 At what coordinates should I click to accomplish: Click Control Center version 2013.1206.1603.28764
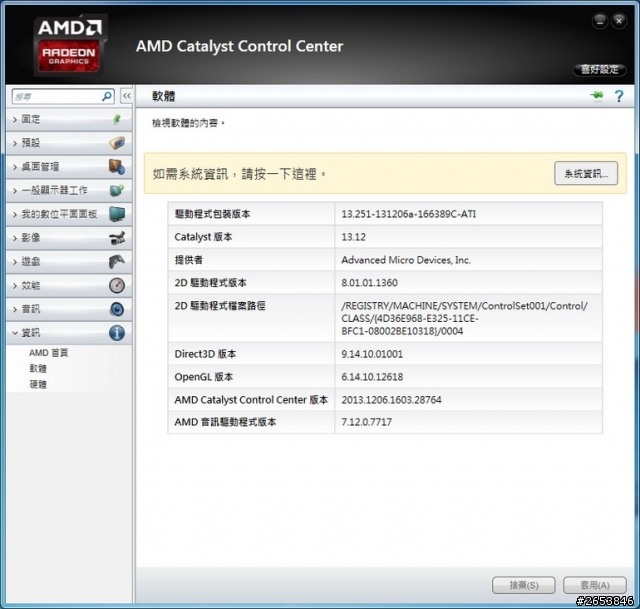click(x=391, y=400)
